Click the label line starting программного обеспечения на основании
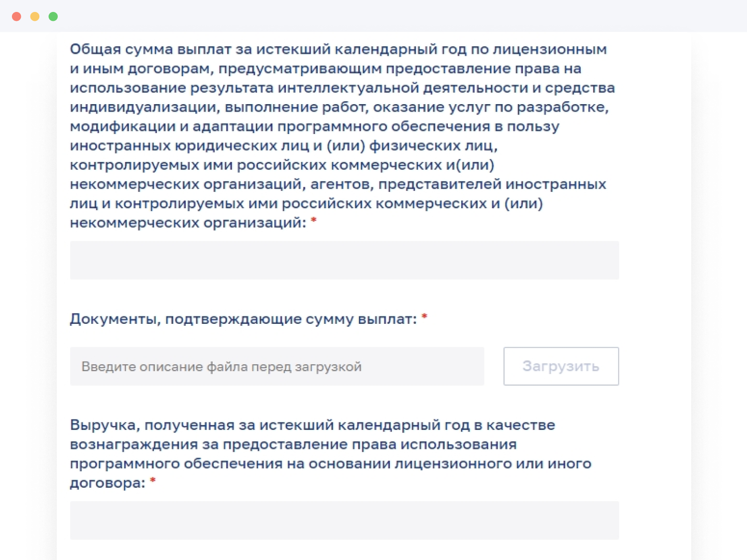 coord(330,464)
